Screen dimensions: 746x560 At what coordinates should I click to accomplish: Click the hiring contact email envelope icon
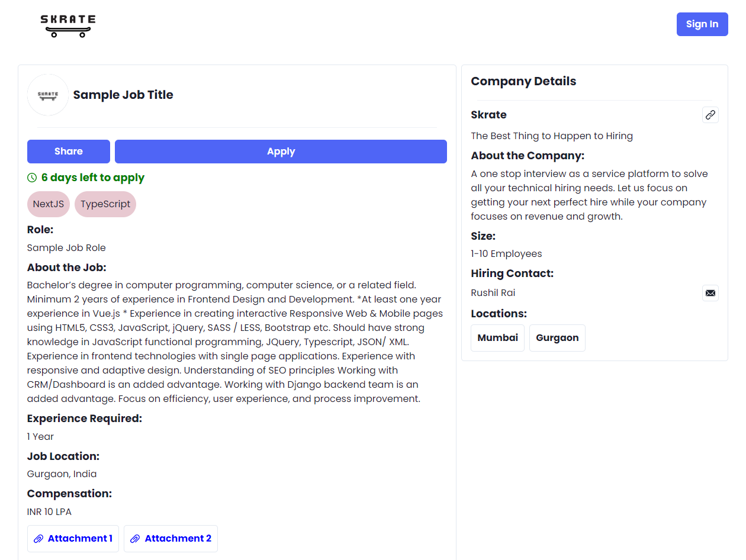pyautogui.click(x=710, y=293)
